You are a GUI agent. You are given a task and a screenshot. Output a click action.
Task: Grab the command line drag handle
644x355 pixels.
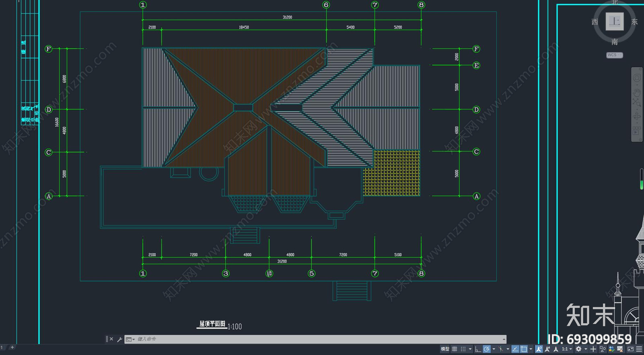107,339
